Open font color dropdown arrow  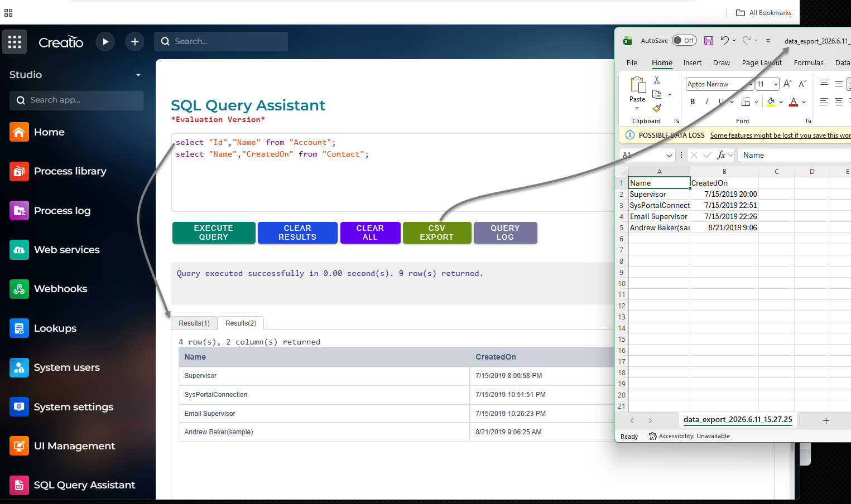point(804,102)
